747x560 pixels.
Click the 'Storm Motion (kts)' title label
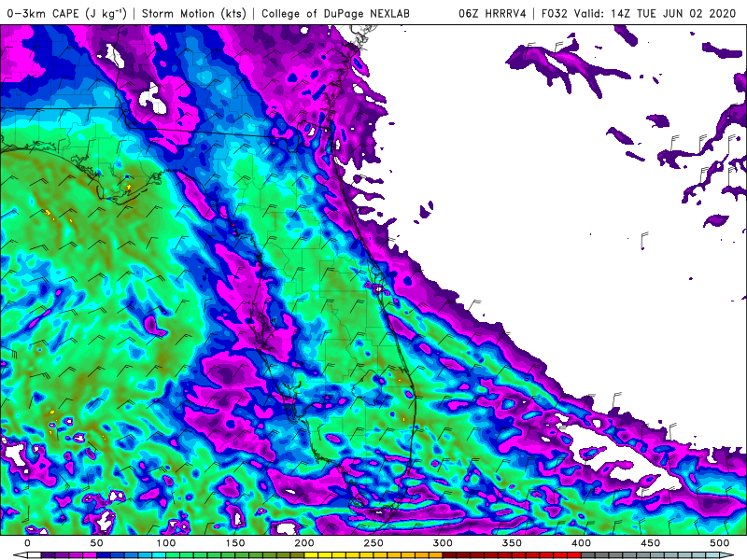[194, 13]
